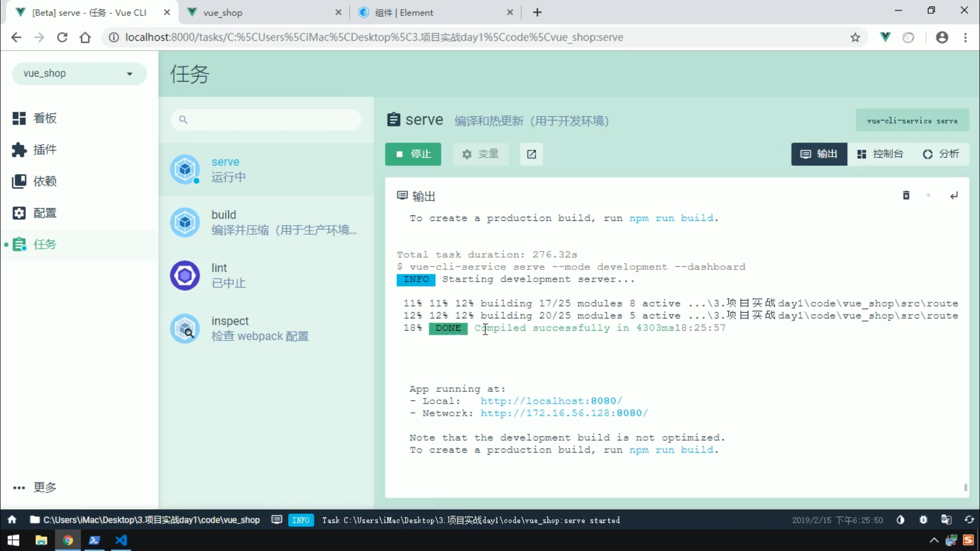Open the Chrome profile account icon

pos(942,37)
